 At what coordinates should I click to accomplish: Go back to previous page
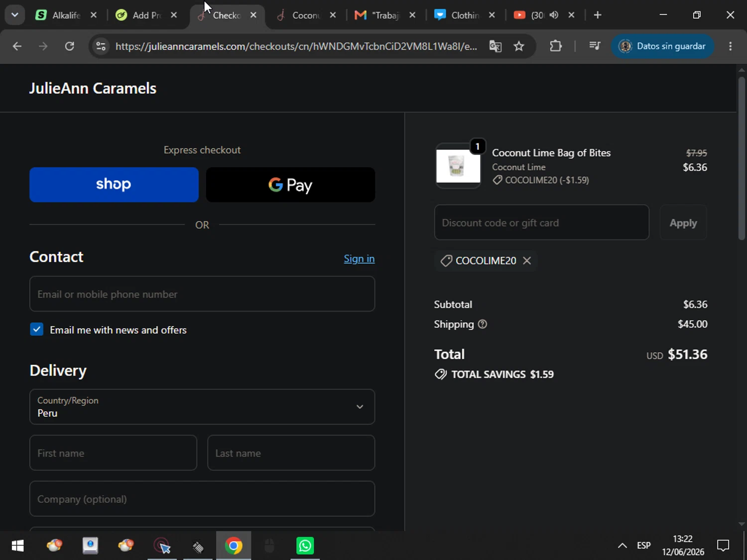[17, 46]
